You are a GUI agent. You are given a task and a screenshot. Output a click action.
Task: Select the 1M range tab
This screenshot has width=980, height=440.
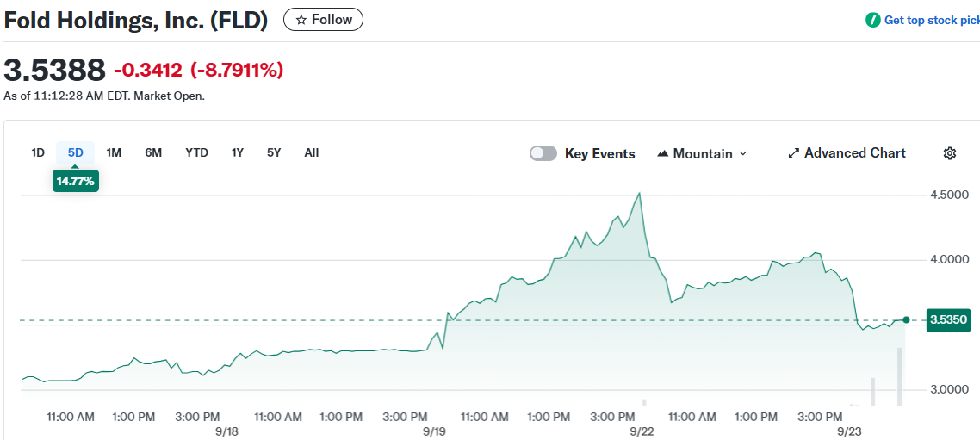point(114,152)
